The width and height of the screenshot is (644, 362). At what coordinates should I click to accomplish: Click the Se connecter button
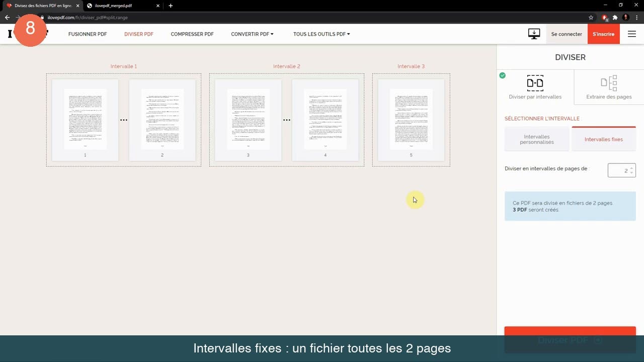[567, 34]
